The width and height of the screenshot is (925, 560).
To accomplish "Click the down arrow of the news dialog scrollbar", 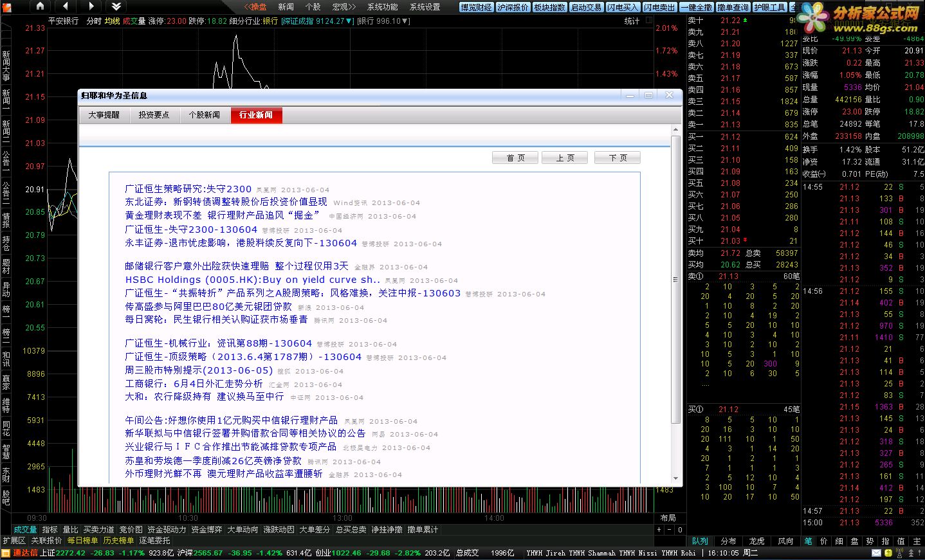I will (675, 478).
